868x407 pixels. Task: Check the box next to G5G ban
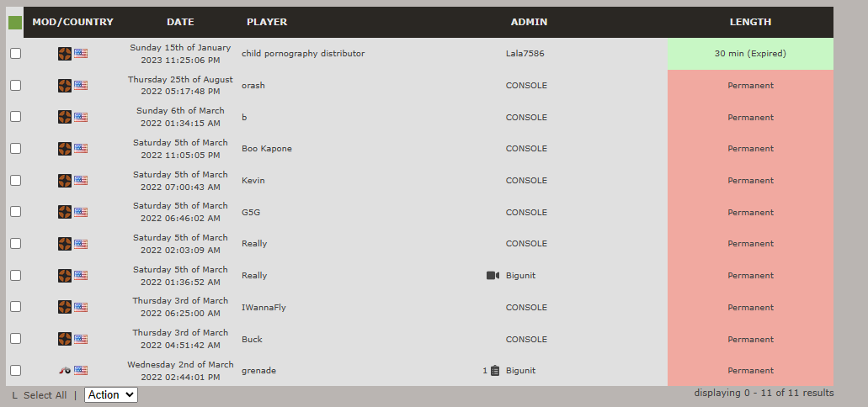[x=15, y=212]
